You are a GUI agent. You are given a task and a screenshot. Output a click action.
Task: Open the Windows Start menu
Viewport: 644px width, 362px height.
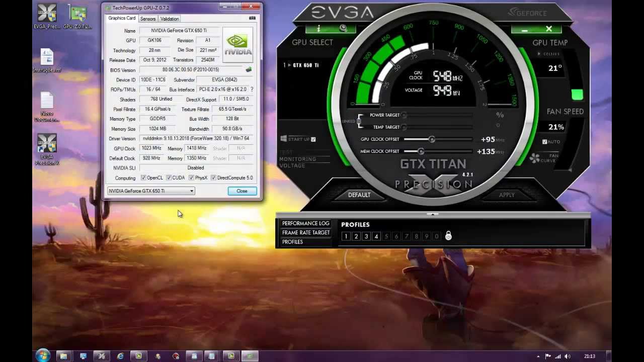[x=43, y=355]
